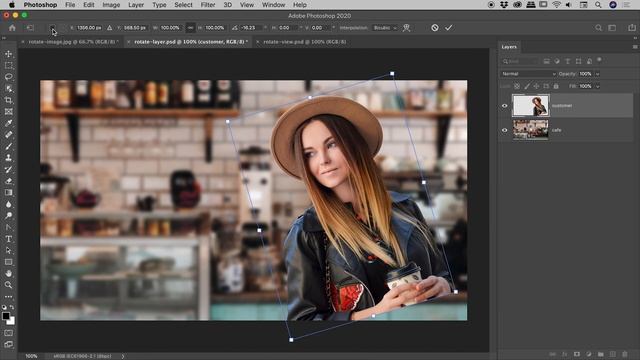Open the Fill slider dropdown arrow

pyautogui.click(x=598, y=86)
